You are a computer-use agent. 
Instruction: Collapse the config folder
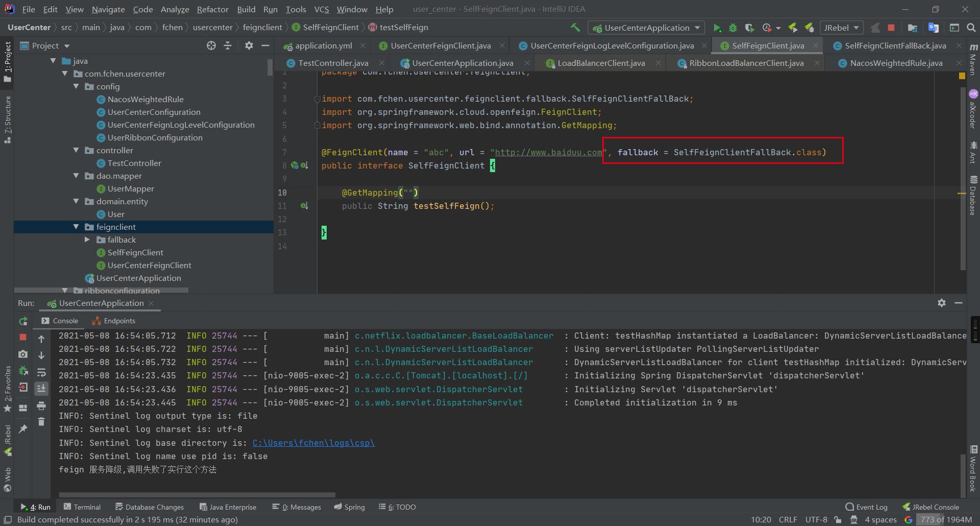pos(76,86)
